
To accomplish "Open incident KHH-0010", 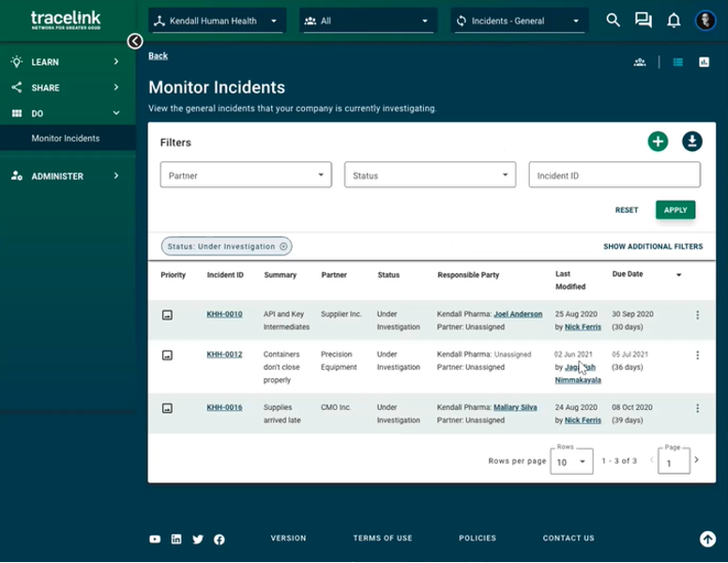I will click(225, 314).
